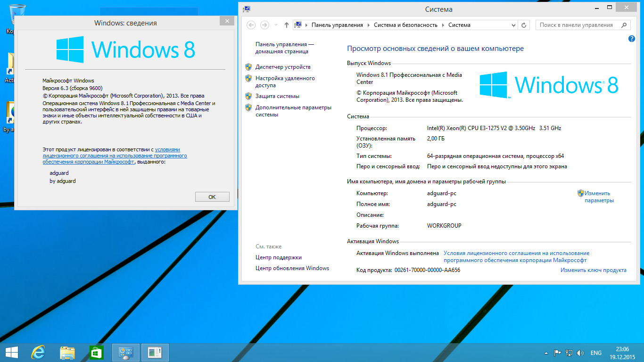The width and height of the screenshot is (644, 362).
Task: Go back in Система window
Action: (x=251, y=25)
